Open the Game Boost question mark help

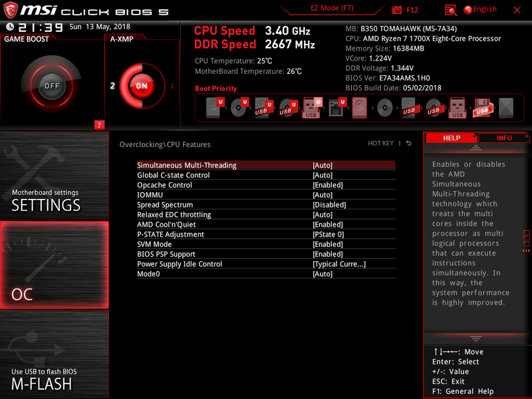click(99, 125)
